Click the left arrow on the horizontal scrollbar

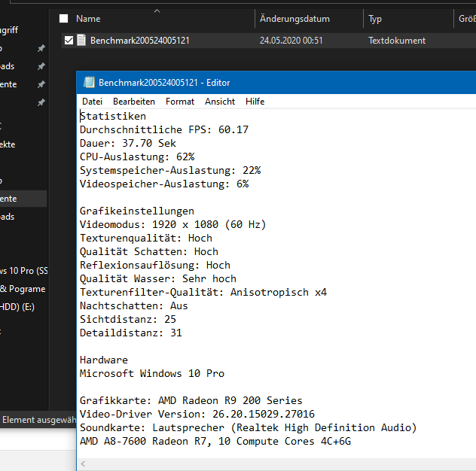[x=83, y=463]
